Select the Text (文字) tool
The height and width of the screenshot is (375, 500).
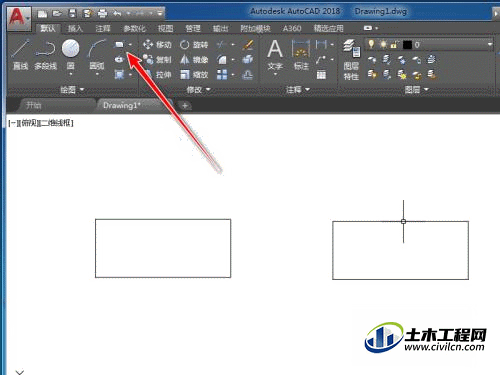(x=275, y=56)
